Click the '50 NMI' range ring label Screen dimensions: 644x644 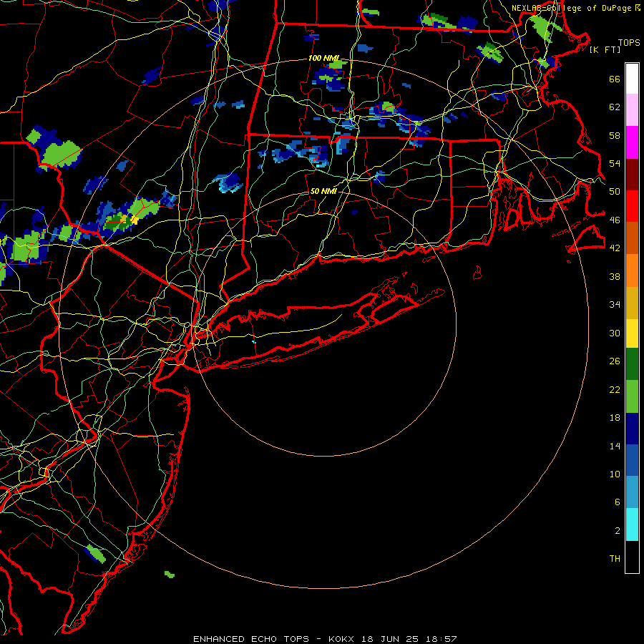(323, 191)
